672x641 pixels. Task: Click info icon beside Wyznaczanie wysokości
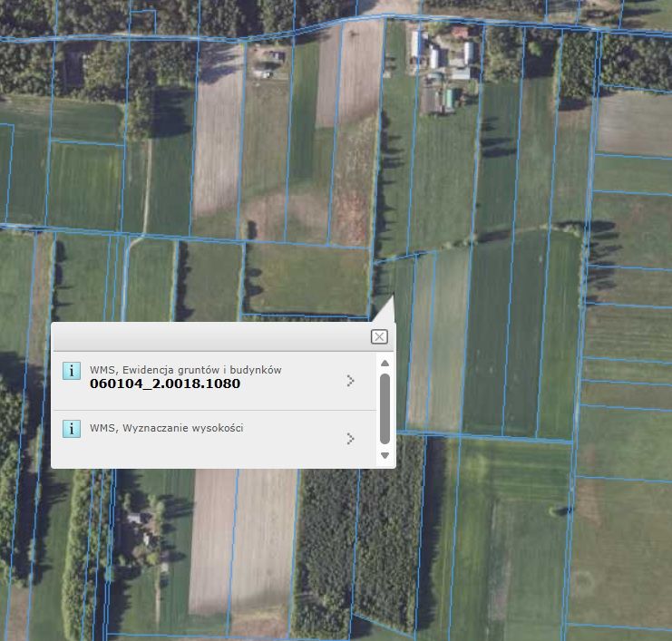72,429
